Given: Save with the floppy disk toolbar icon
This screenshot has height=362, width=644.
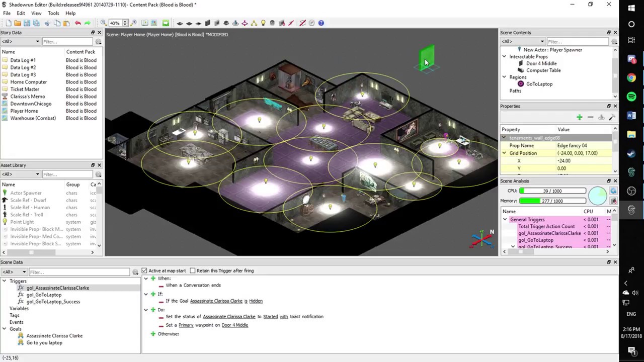Looking at the screenshot, I should tap(27, 23).
